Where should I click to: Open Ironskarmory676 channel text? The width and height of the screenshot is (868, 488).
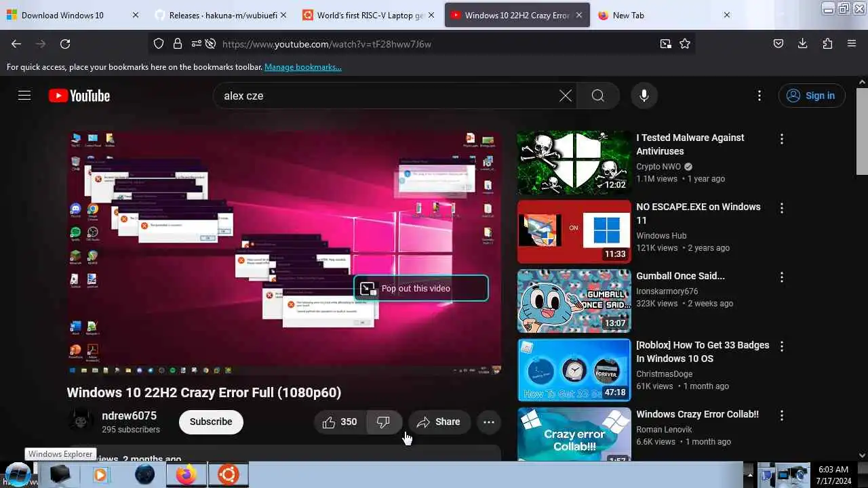[667, 291]
